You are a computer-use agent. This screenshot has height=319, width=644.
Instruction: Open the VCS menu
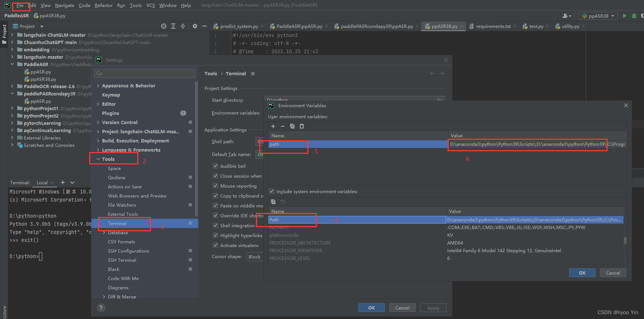151,5
